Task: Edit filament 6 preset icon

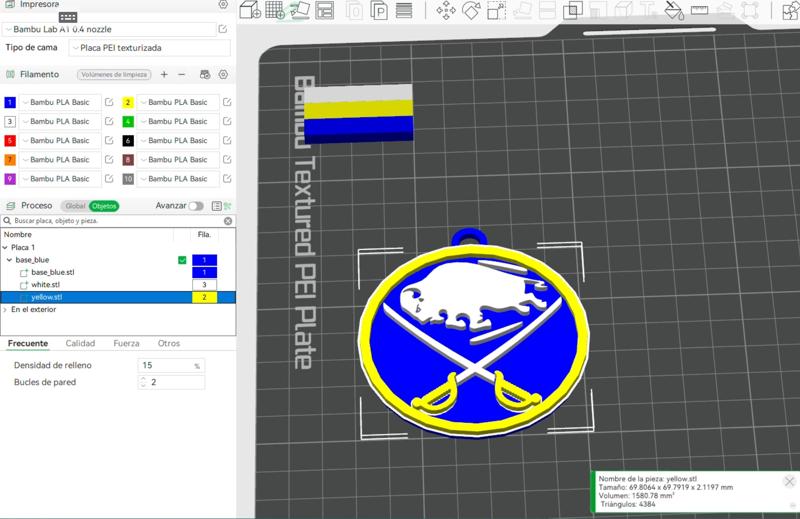Action: (x=227, y=140)
